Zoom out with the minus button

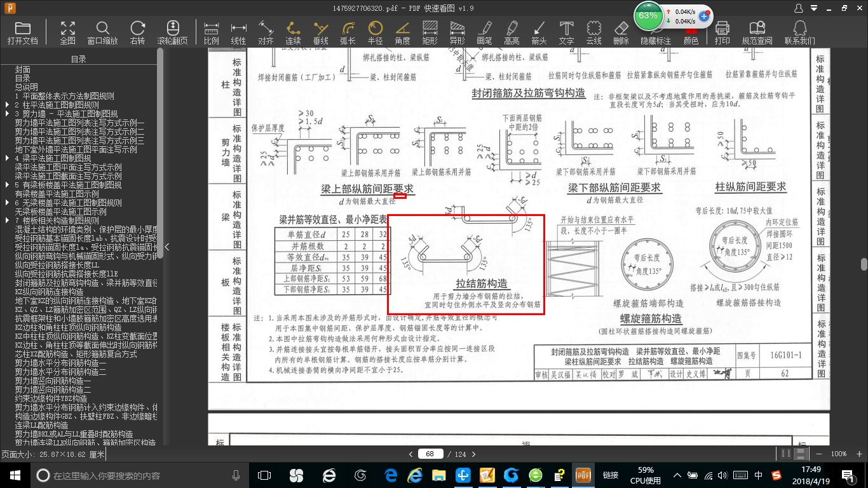click(x=818, y=454)
